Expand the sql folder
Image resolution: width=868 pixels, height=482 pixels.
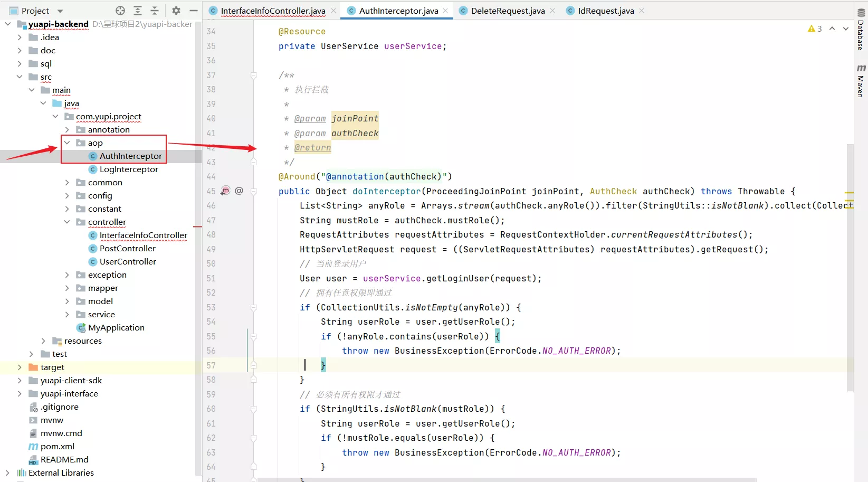pyautogui.click(x=20, y=63)
